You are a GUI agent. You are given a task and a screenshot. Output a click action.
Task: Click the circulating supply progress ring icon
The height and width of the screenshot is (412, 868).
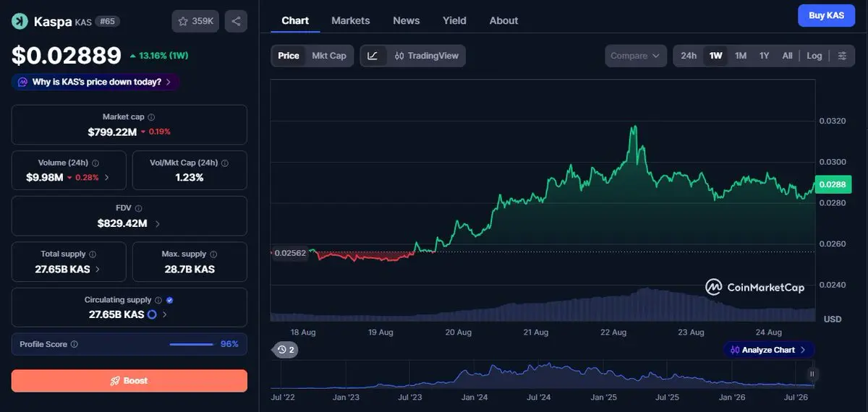(152, 314)
